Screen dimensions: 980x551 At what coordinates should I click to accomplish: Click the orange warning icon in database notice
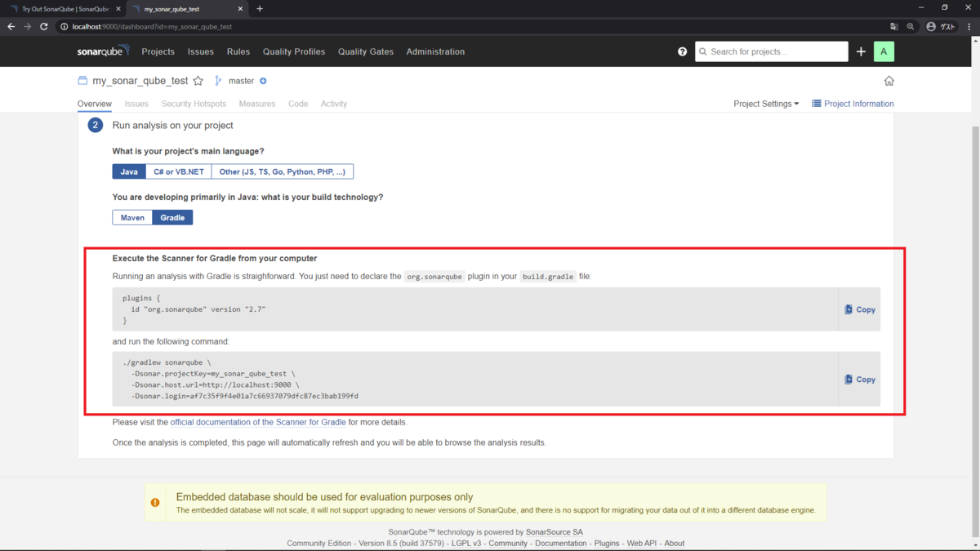click(x=155, y=503)
